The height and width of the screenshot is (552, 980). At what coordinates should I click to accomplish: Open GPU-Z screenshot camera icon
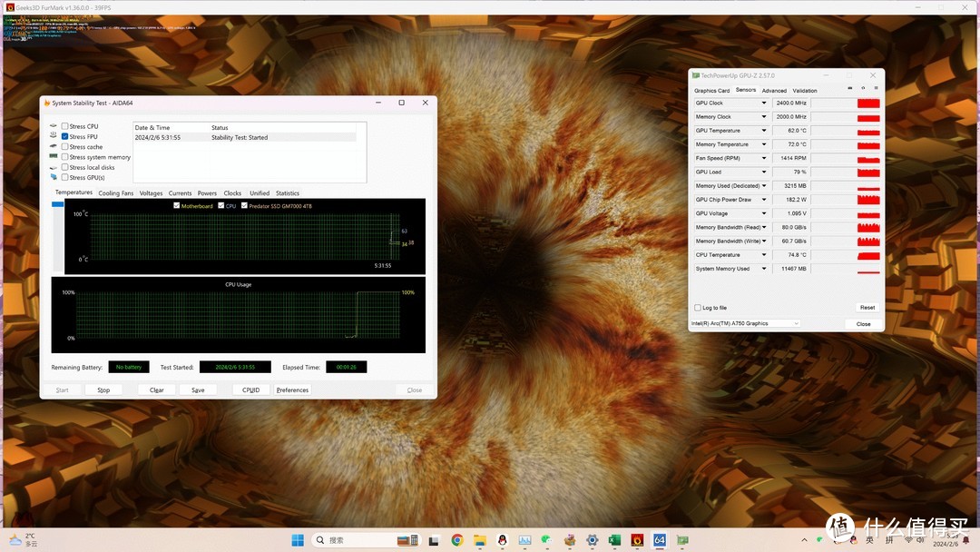click(x=850, y=88)
